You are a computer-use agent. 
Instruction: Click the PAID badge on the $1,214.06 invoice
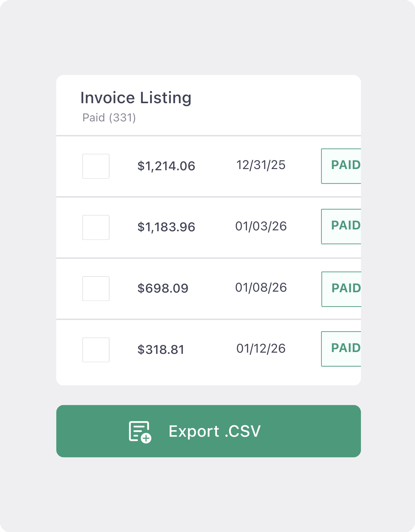345,165
